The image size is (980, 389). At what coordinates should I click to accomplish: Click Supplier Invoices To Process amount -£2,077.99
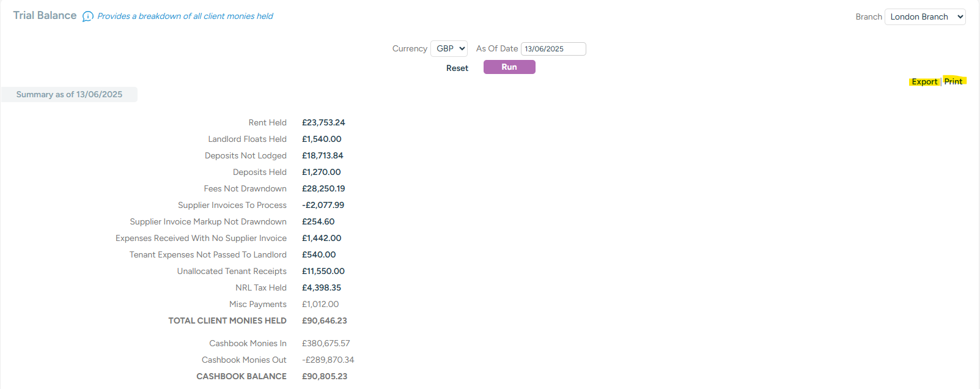pyautogui.click(x=323, y=206)
